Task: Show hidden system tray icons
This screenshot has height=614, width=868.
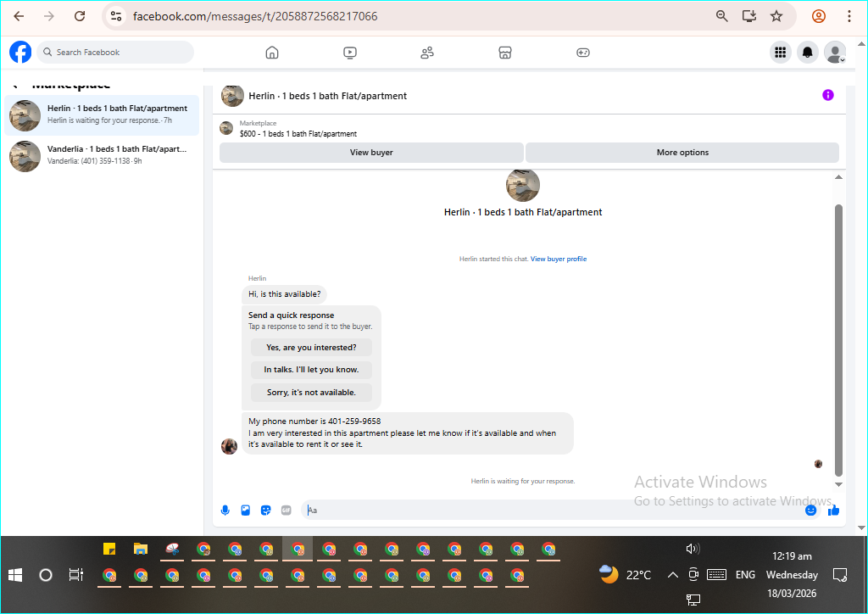Action: click(672, 575)
